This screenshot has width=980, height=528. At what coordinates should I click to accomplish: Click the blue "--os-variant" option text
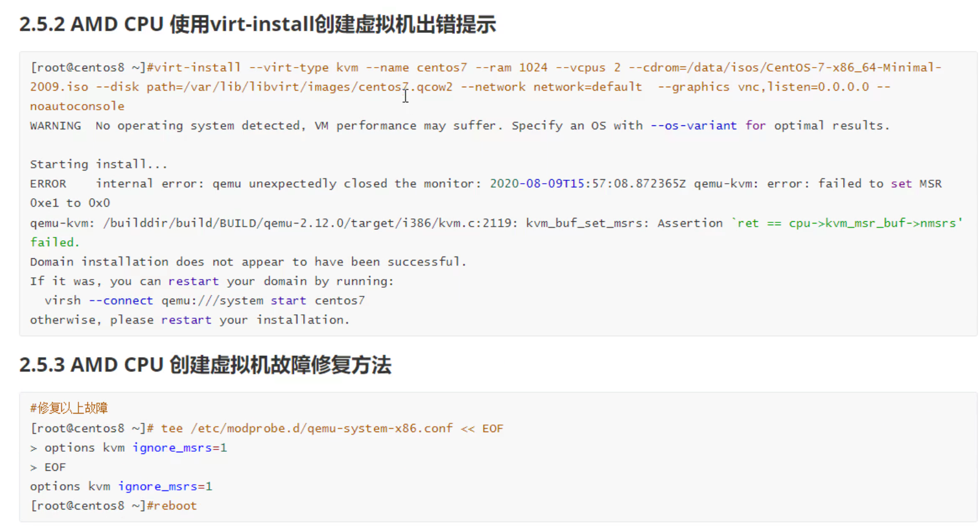[694, 126]
